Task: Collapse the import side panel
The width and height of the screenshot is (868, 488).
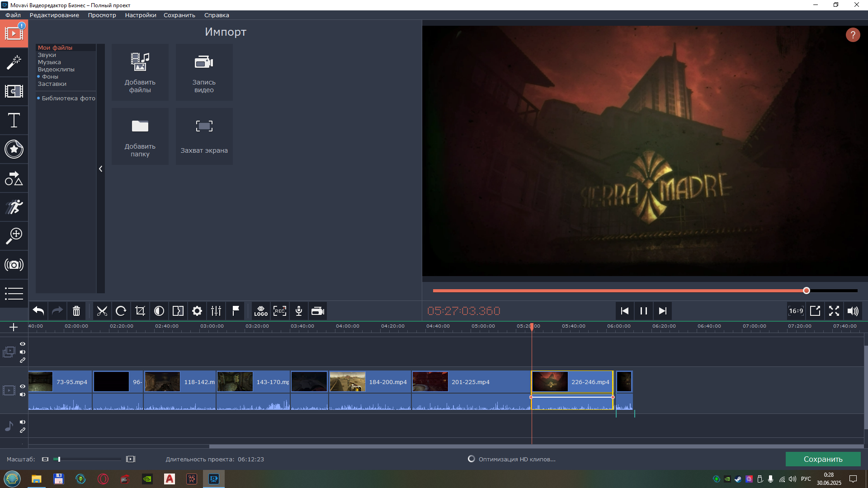Action: click(100, 169)
